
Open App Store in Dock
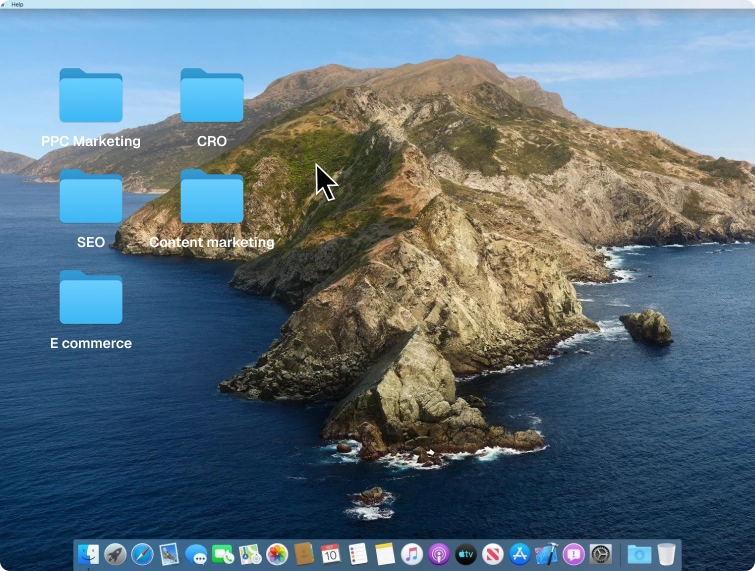[x=520, y=554]
